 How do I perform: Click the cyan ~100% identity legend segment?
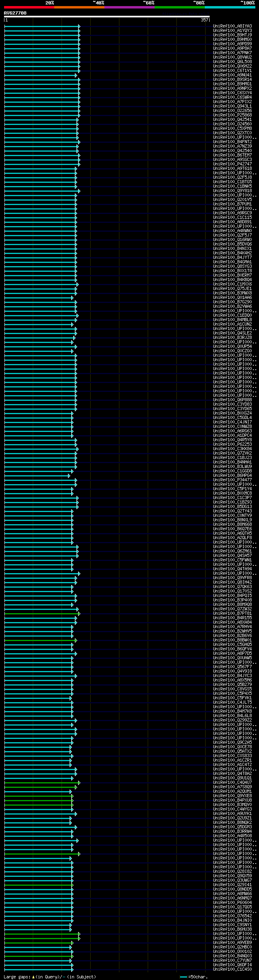click(x=230, y=7)
